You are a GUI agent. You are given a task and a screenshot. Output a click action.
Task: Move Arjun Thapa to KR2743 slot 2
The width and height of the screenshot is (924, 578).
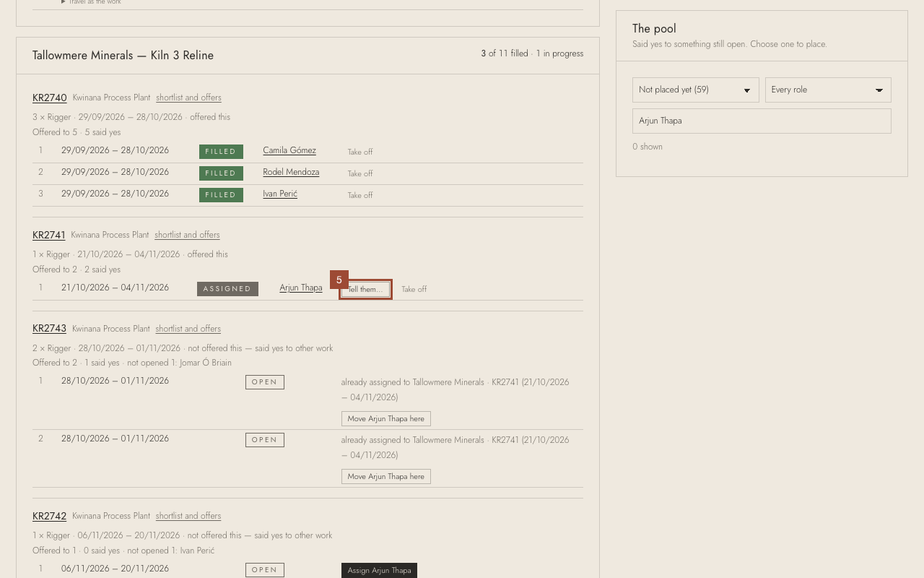pos(386,477)
